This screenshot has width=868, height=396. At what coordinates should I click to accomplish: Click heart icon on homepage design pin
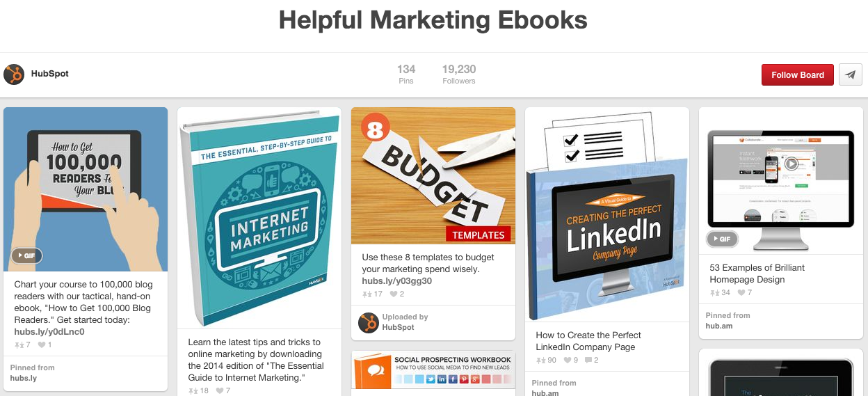point(741,293)
